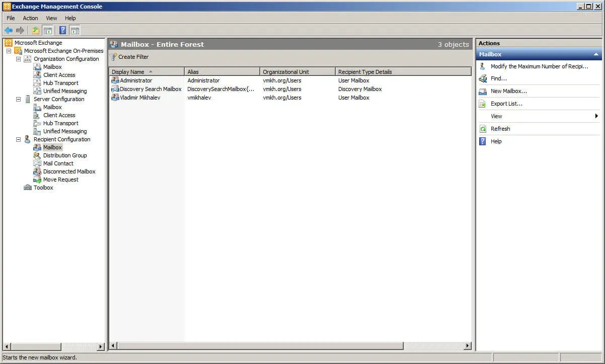Sort by Alias column header
The width and height of the screenshot is (605, 364).
(222, 72)
